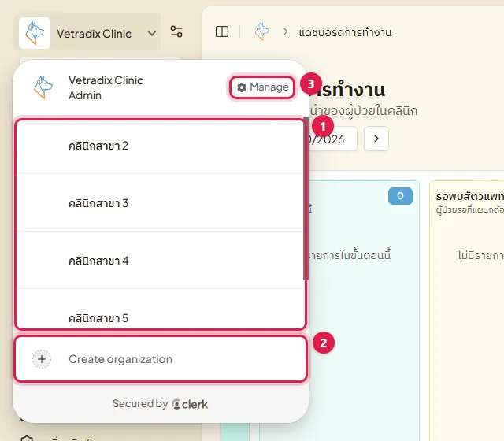Click Create organization
The height and width of the screenshot is (441, 504).
(161, 359)
